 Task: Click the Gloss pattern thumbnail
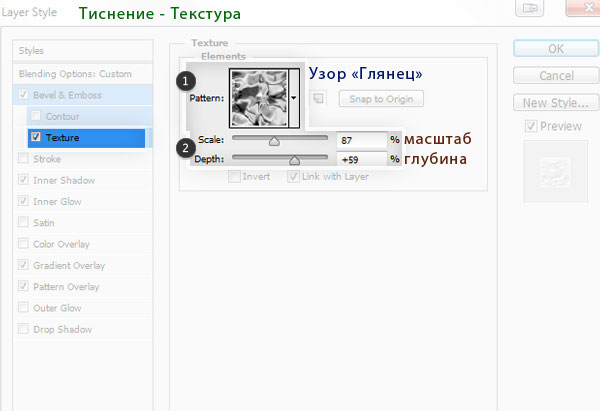(x=259, y=98)
